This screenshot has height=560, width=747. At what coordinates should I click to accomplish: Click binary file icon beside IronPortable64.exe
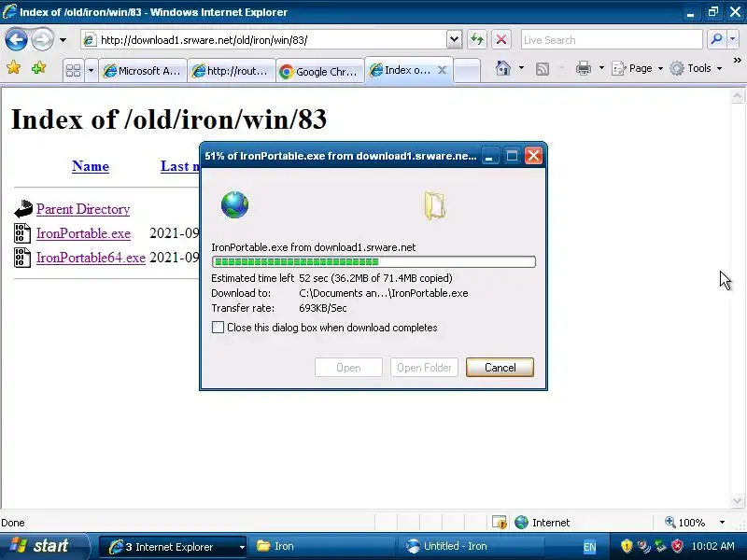coord(21,258)
